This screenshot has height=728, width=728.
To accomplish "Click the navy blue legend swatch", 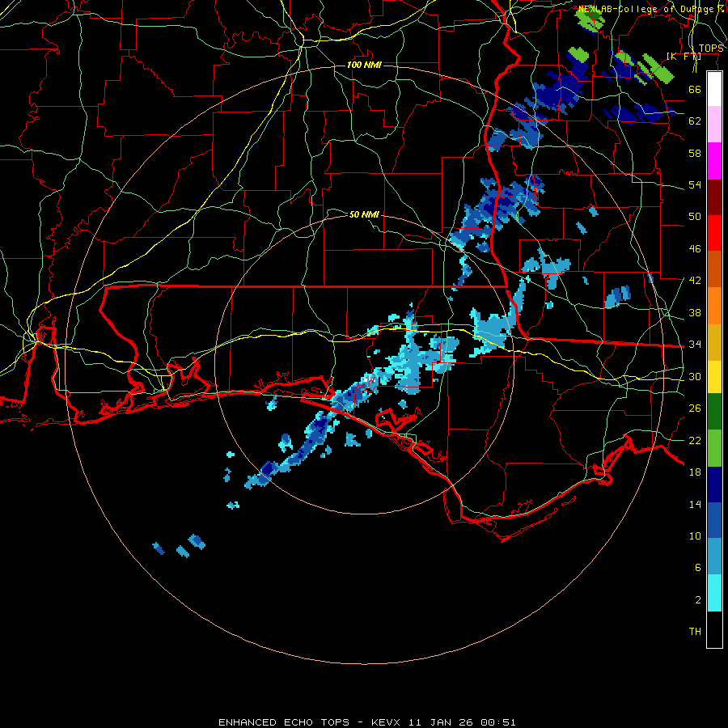I will 714,485.
